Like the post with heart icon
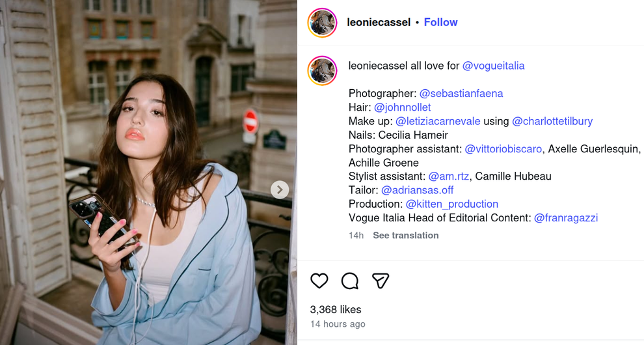Screen dimensions: 644x345 [x=319, y=281]
